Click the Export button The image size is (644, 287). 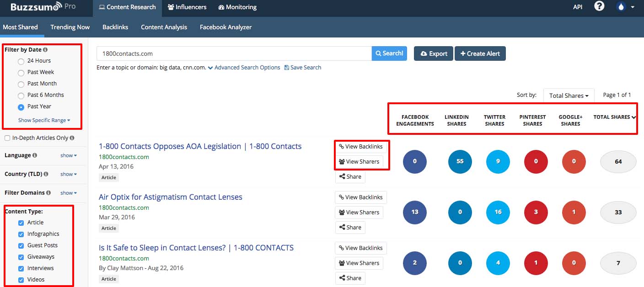(434, 53)
